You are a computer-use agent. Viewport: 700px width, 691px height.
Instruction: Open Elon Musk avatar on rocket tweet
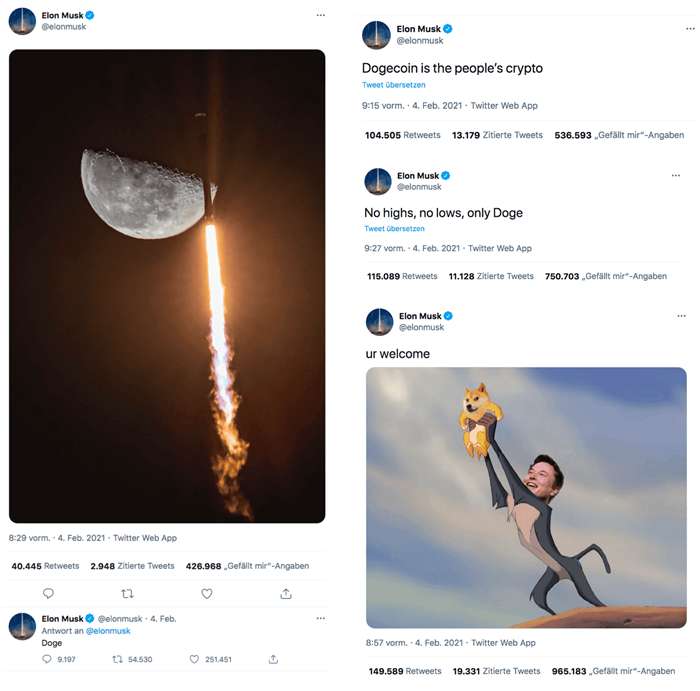(22, 21)
